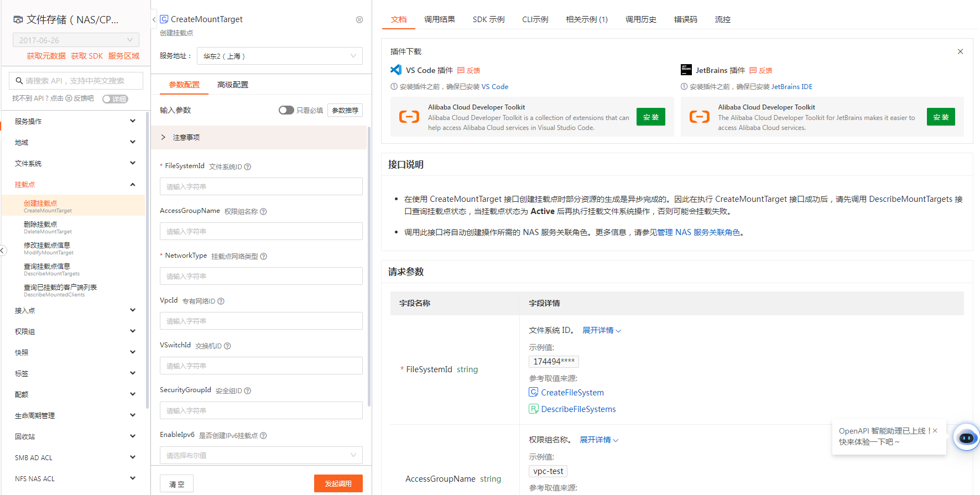Close the 插件下载 panel

[961, 51]
